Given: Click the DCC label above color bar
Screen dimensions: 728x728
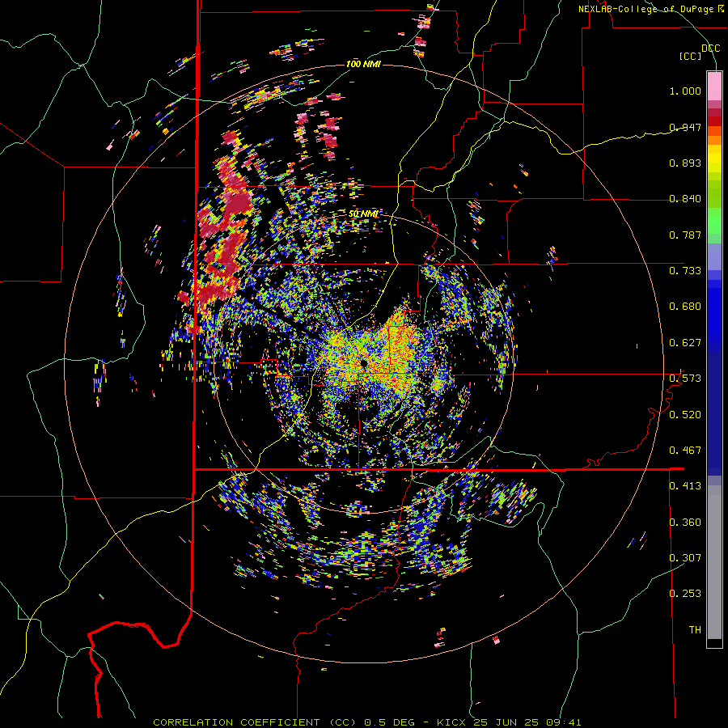Looking at the screenshot, I should click(710, 49).
